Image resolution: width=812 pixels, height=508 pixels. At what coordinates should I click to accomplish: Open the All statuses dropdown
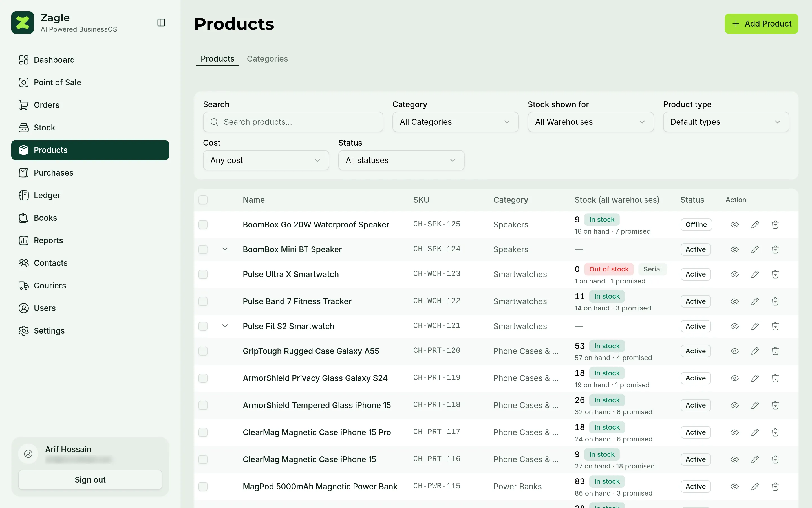tap(401, 160)
